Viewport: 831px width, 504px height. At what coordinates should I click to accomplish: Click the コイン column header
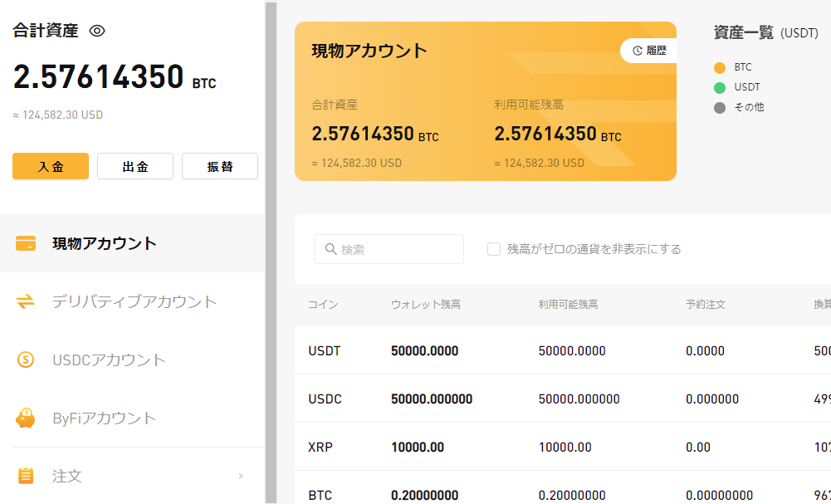click(x=323, y=305)
